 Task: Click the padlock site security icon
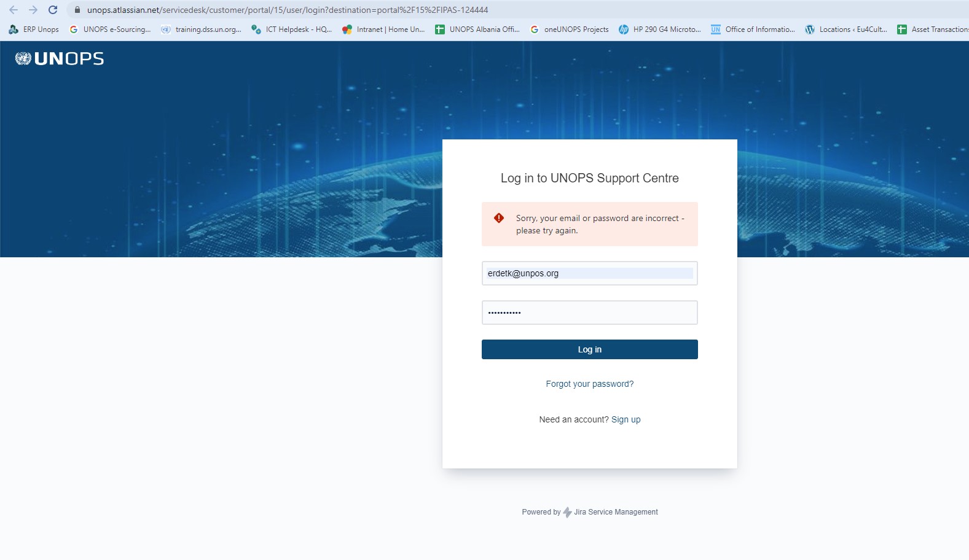[77, 10]
